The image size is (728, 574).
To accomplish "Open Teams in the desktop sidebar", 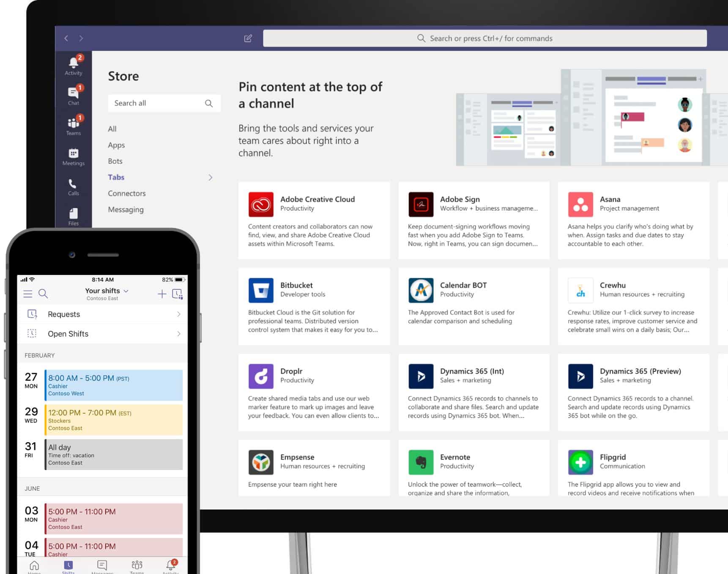I will [74, 126].
